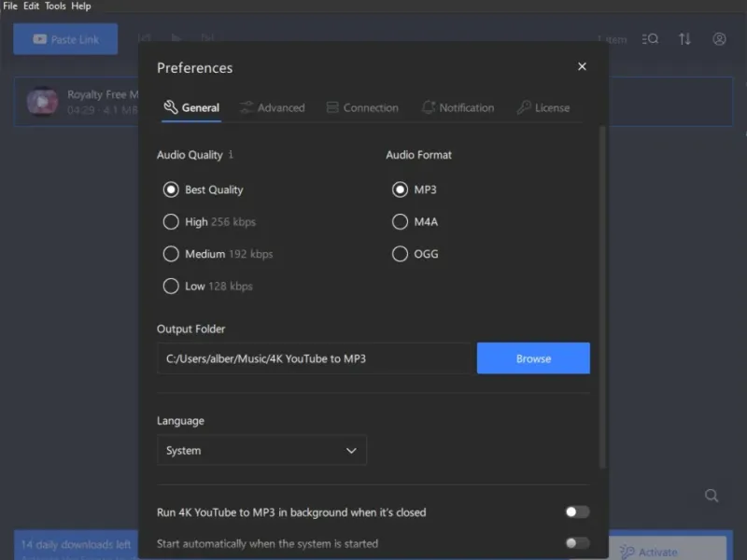Click the Audio Quality info icon
The width and height of the screenshot is (747, 560).
point(231,154)
